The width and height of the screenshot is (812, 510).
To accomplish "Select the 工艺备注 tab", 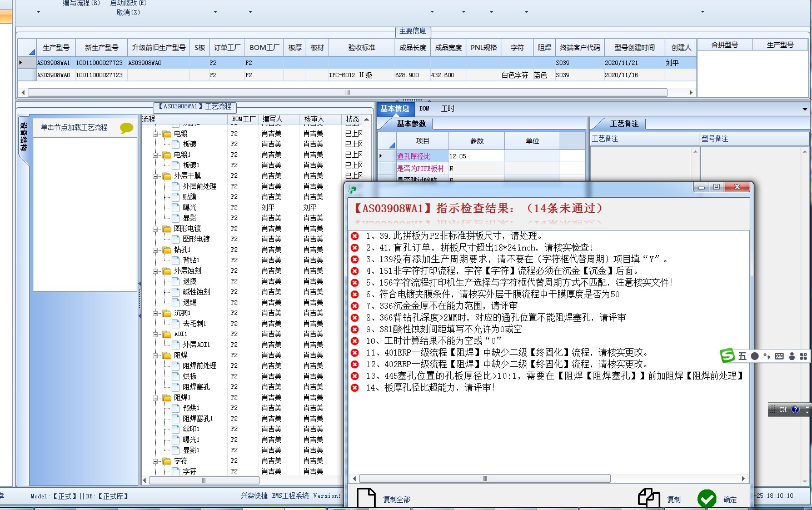I will point(624,123).
